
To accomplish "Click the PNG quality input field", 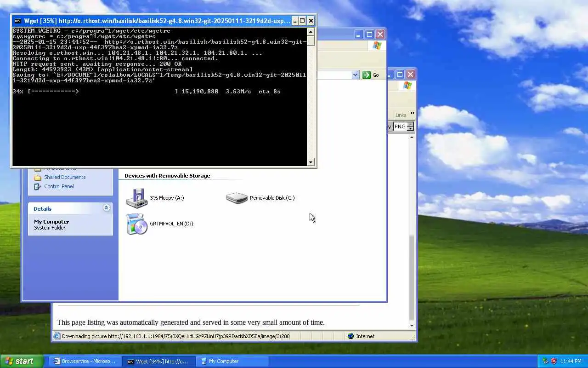I will pos(400,126).
